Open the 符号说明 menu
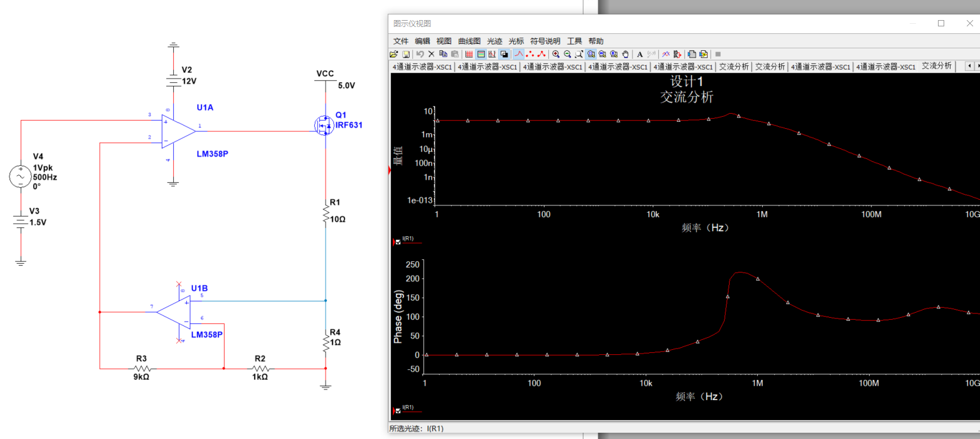This screenshot has height=439, width=980. tap(545, 41)
